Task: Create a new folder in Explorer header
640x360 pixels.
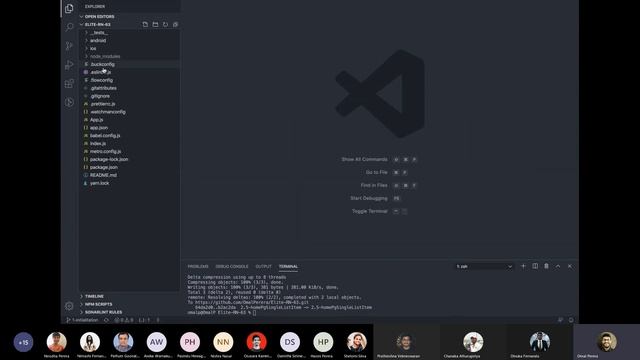Action: [x=156, y=24]
